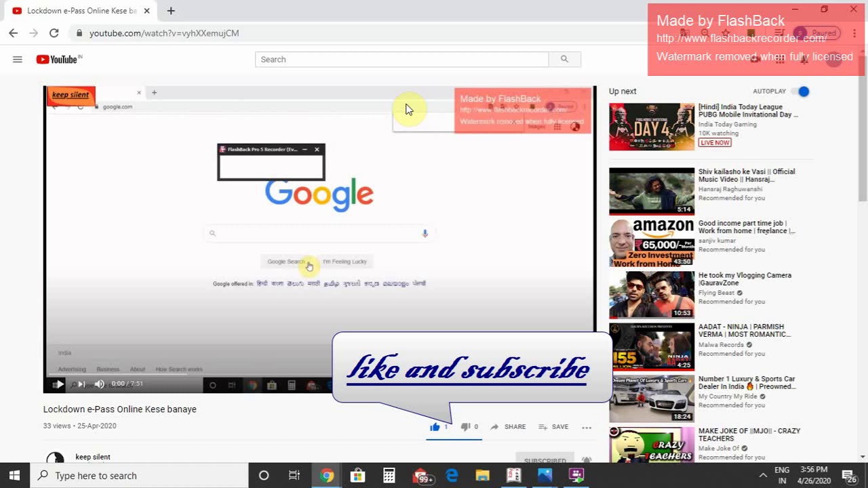Open the amazon part time job thumbnail
868x488 pixels.
click(652, 243)
